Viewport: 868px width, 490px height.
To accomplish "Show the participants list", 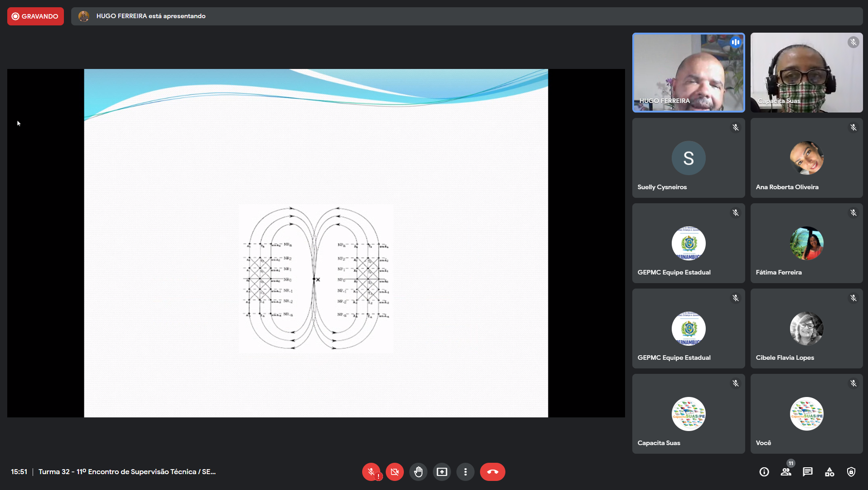I will coord(786,472).
